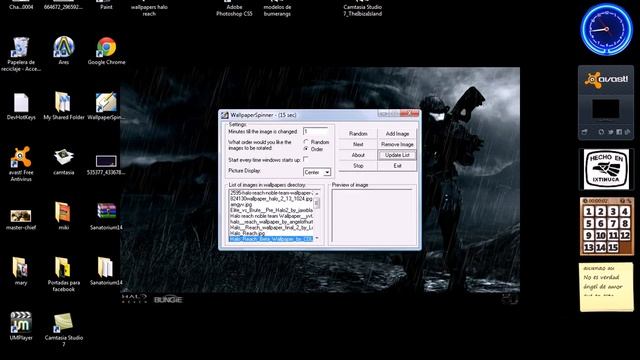Viewport: 640px width, 360px height.
Task: Select the Order radio button
Action: tap(306, 149)
